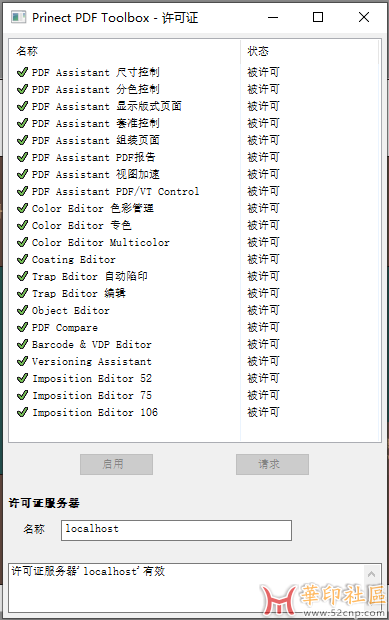This screenshot has width=389, height=620.
Task: Click the checkmark icon beside PDF Assistant 视图加速
Action: (22, 174)
